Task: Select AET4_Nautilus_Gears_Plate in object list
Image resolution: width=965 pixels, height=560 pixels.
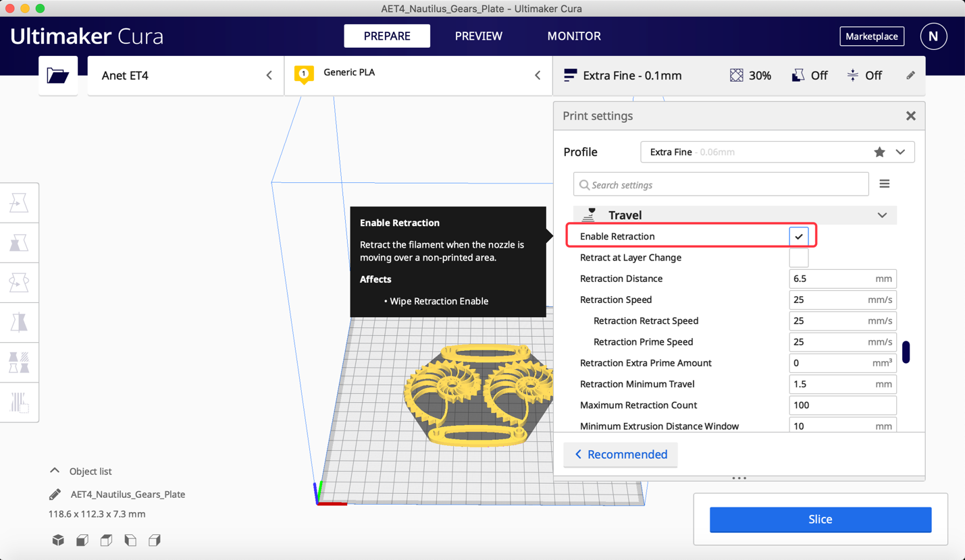Action: coord(128,495)
